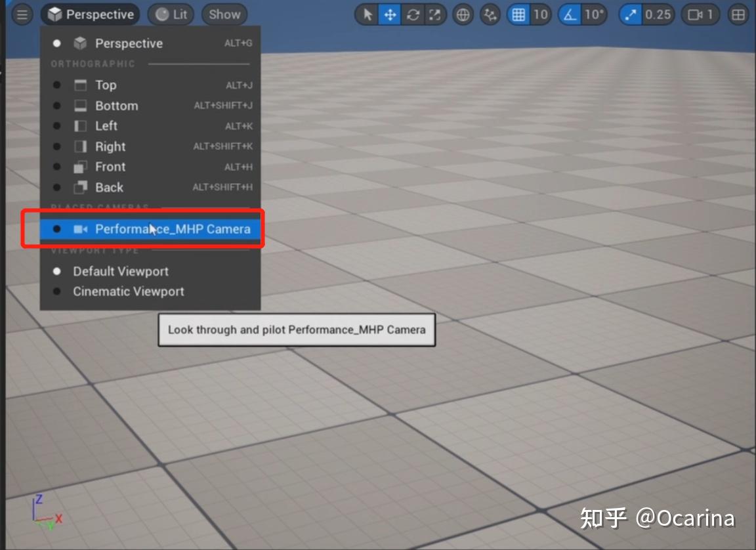The width and height of the screenshot is (756, 550).
Task: Toggle rotation snapping
Action: point(570,14)
